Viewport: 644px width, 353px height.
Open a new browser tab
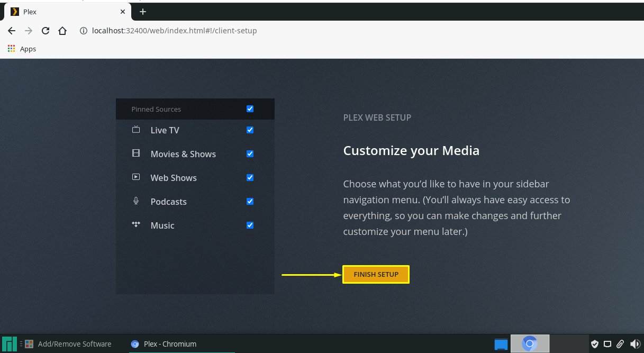[142, 12]
